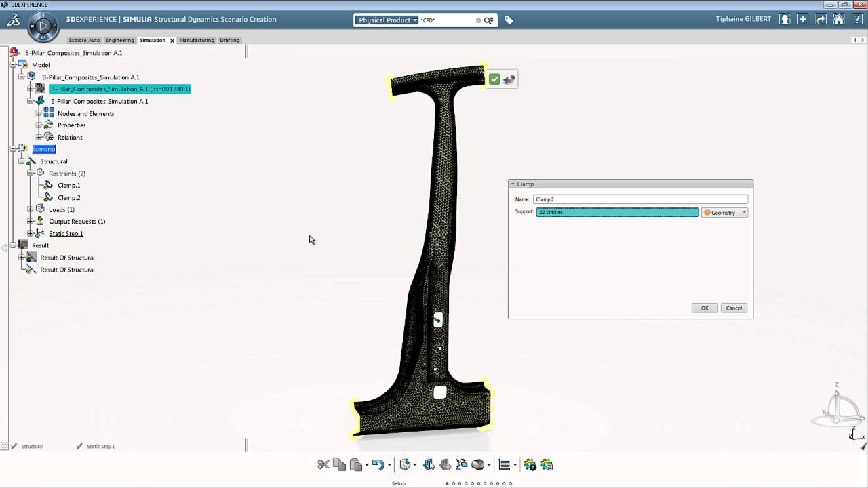Image resolution: width=868 pixels, height=488 pixels.
Task: Click the grey arrow icon beside the green check
Action: (509, 79)
